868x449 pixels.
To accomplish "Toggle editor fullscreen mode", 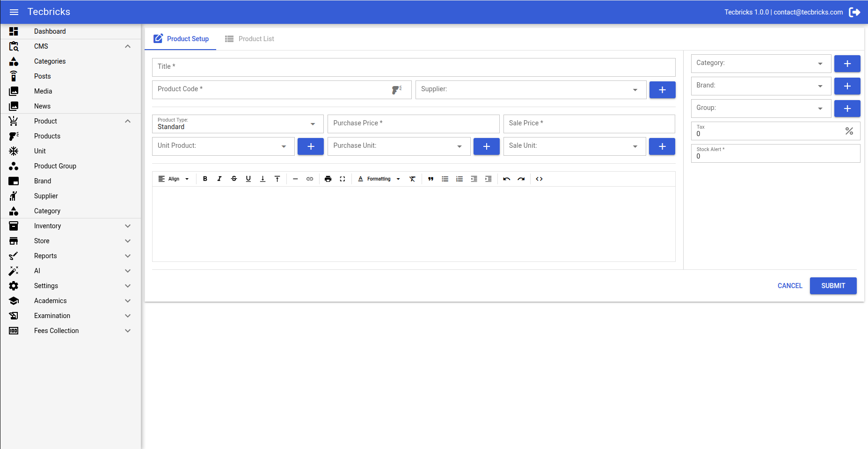I will pos(343,179).
